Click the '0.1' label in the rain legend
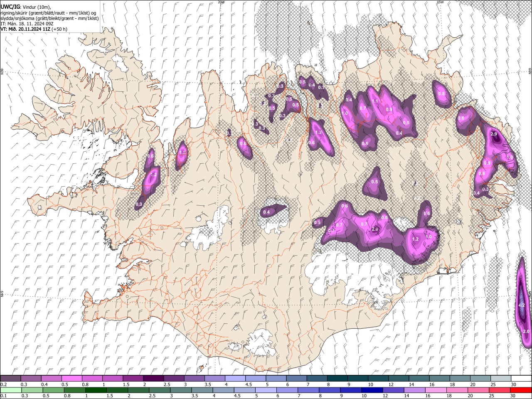The image size is (532, 399). [x=3, y=396]
